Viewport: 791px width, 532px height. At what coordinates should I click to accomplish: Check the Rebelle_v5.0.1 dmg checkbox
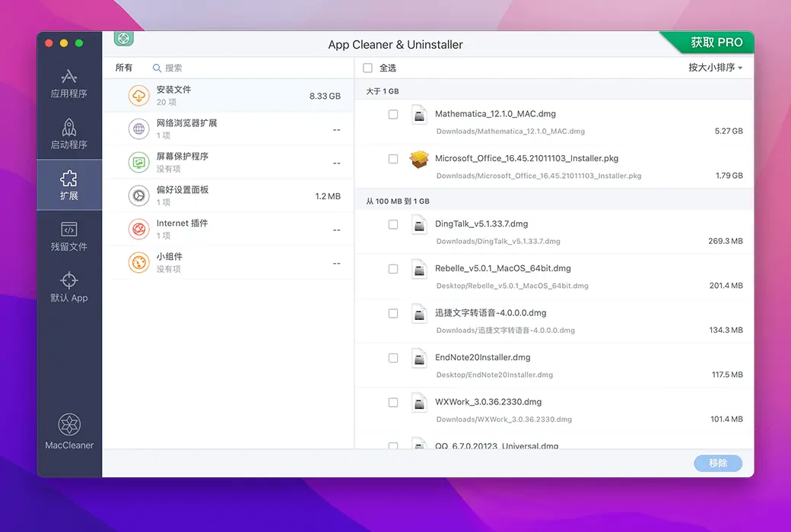(x=393, y=269)
